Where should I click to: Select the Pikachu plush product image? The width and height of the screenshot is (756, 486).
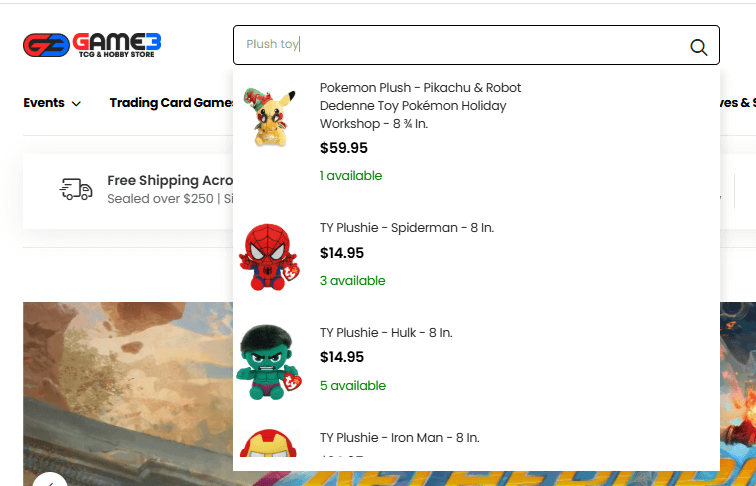266,119
